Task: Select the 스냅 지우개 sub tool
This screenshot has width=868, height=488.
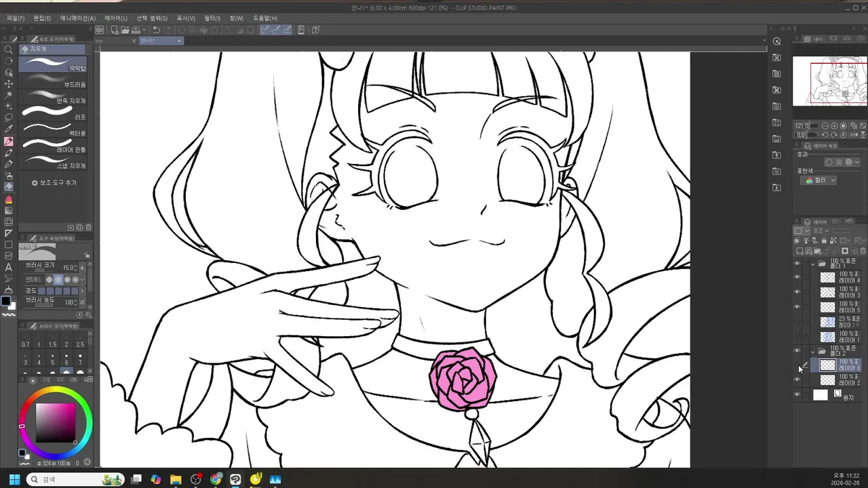Action: pyautogui.click(x=53, y=163)
